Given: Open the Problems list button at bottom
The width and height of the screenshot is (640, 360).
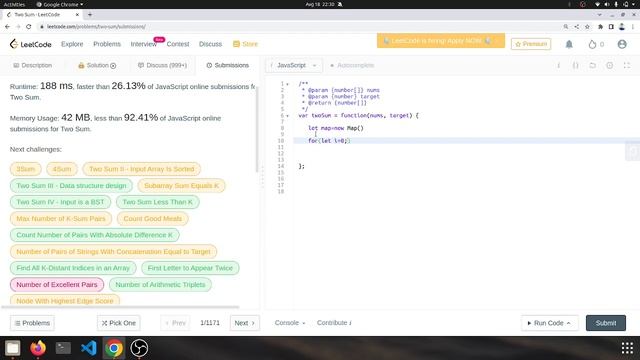Looking at the screenshot, I should tap(32, 323).
